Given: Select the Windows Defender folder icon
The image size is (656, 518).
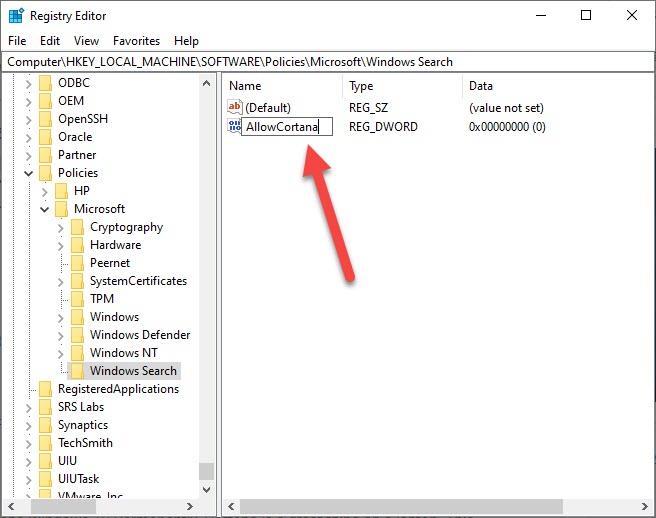Looking at the screenshot, I should [77, 335].
